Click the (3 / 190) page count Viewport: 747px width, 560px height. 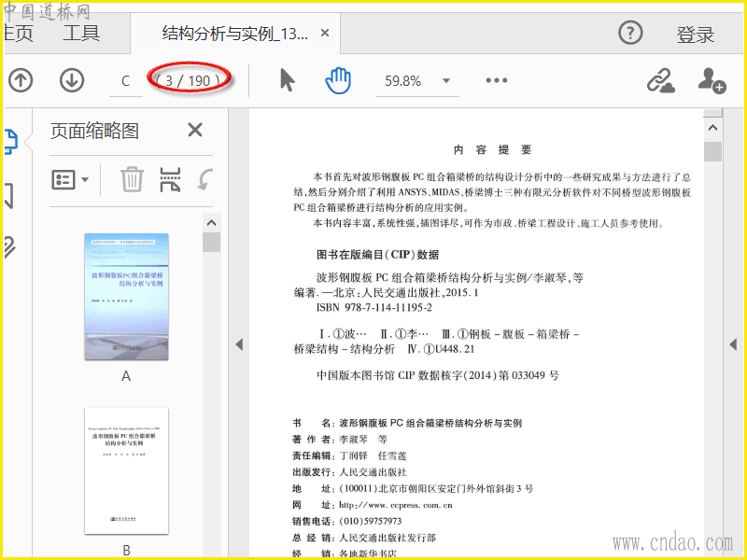[189, 80]
